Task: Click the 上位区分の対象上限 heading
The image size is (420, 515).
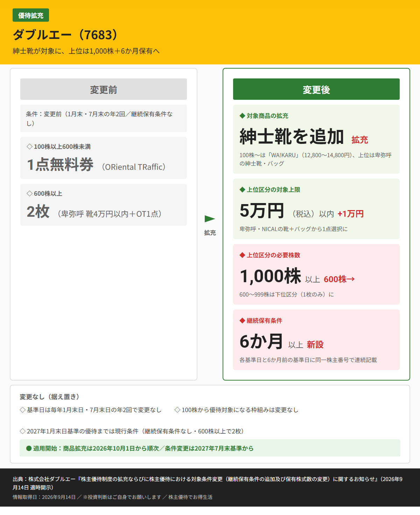Action: (x=270, y=190)
